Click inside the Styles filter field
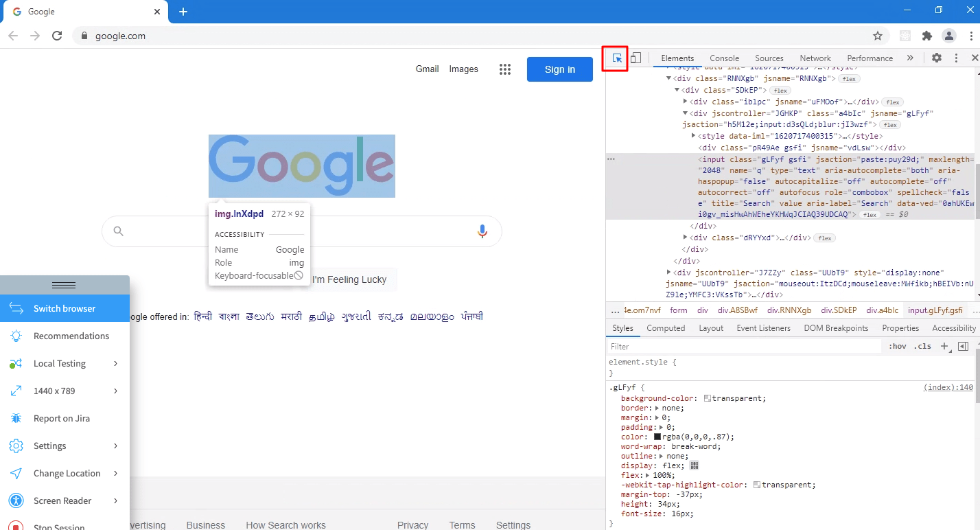 (x=686, y=346)
